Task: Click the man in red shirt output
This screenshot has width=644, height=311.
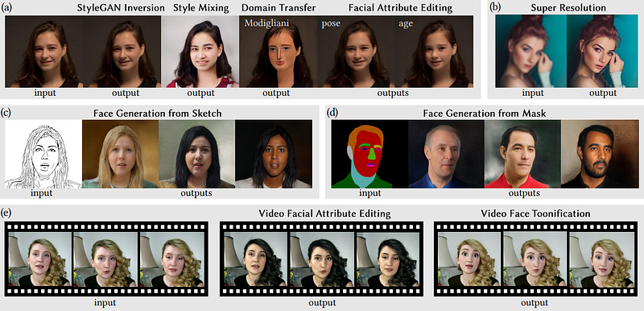Action: 522,154
